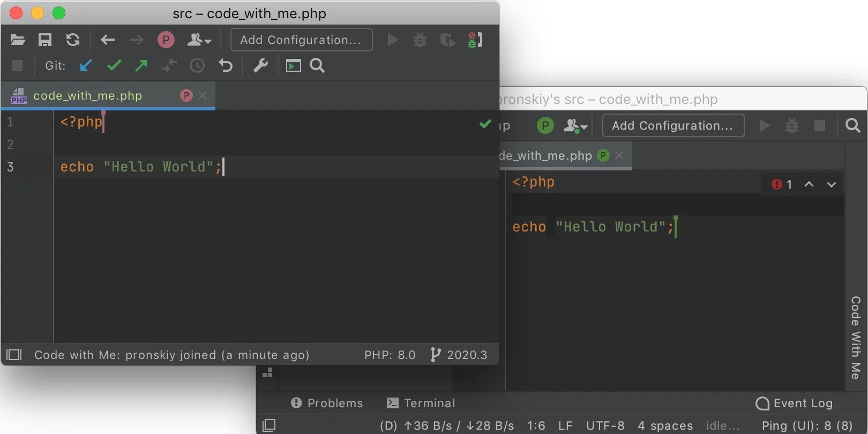The image size is (868, 434).
Task: Click the 1:6 caret position indicator
Action: pyautogui.click(x=536, y=425)
